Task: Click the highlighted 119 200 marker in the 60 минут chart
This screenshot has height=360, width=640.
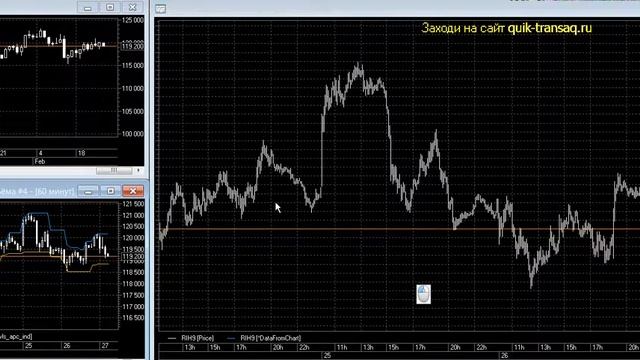Action: [133, 257]
